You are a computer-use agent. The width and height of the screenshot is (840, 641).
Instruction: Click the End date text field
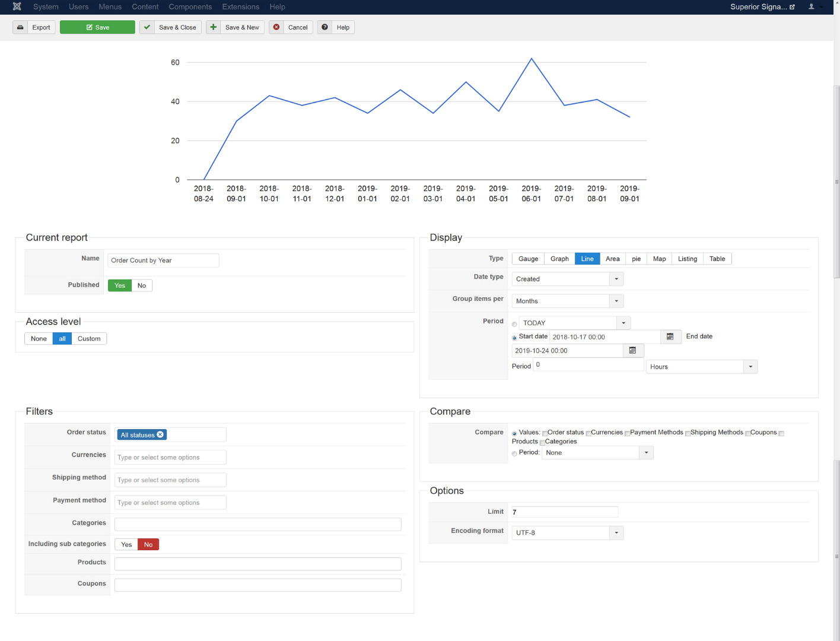pyautogui.click(x=568, y=350)
